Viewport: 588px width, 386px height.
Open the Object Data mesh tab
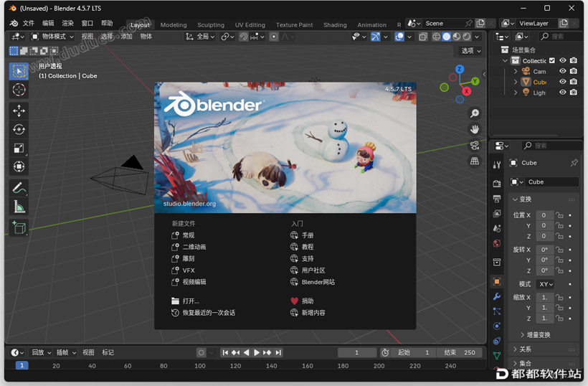pyautogui.click(x=497, y=356)
